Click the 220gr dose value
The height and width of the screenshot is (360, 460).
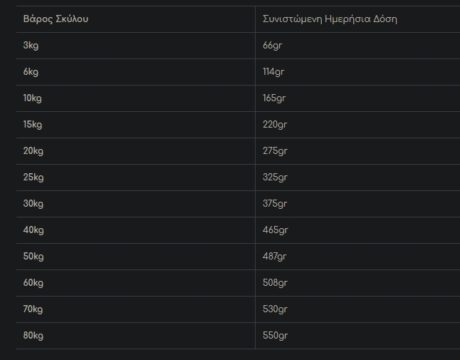click(x=275, y=124)
